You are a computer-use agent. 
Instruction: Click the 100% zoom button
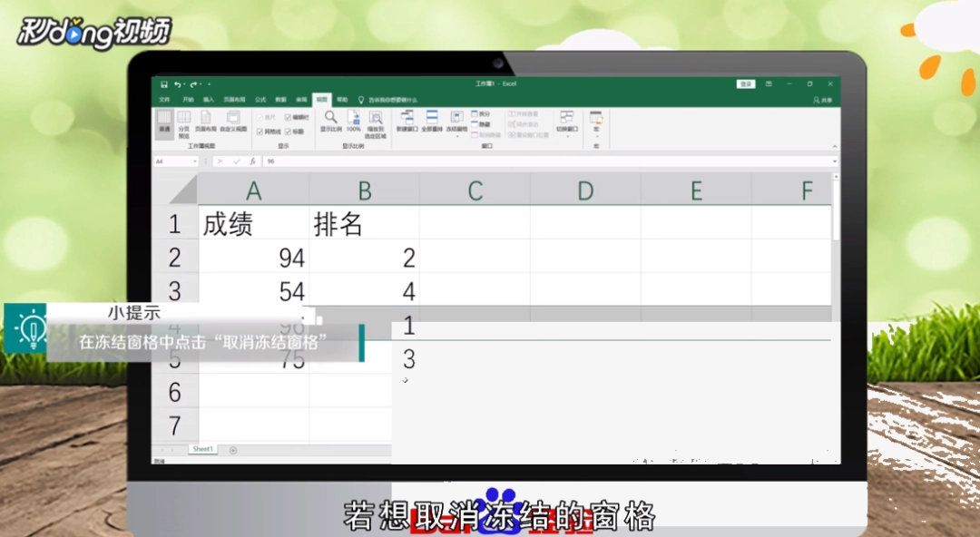pos(354,122)
